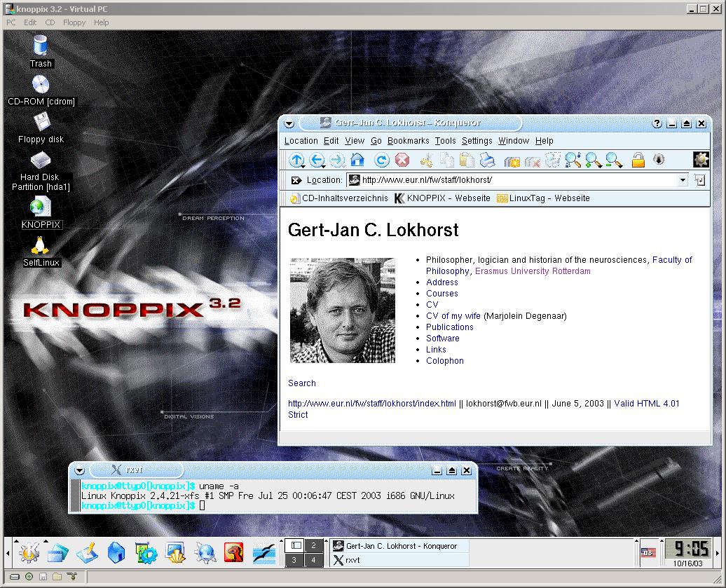Launch Mozilla from the red dragon icon

[234, 552]
